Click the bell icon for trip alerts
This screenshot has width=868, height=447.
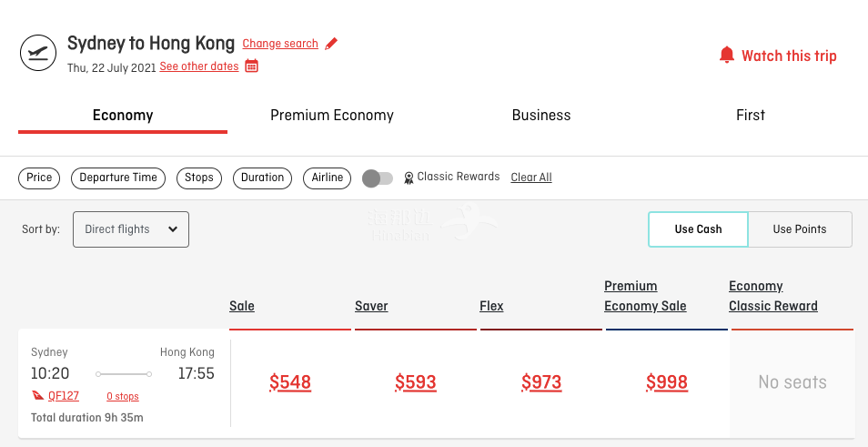(727, 56)
